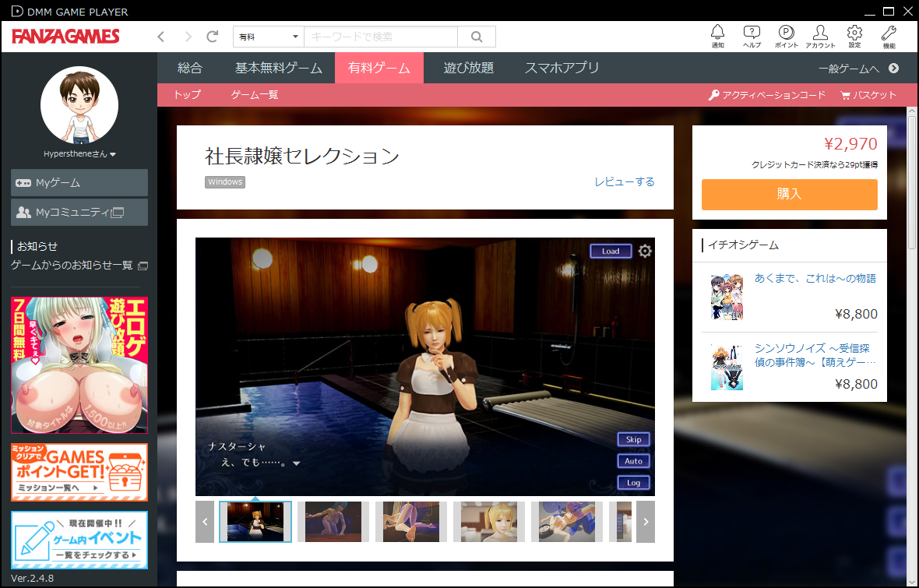Click the keyword search input field
The height and width of the screenshot is (588, 919).
(x=381, y=37)
